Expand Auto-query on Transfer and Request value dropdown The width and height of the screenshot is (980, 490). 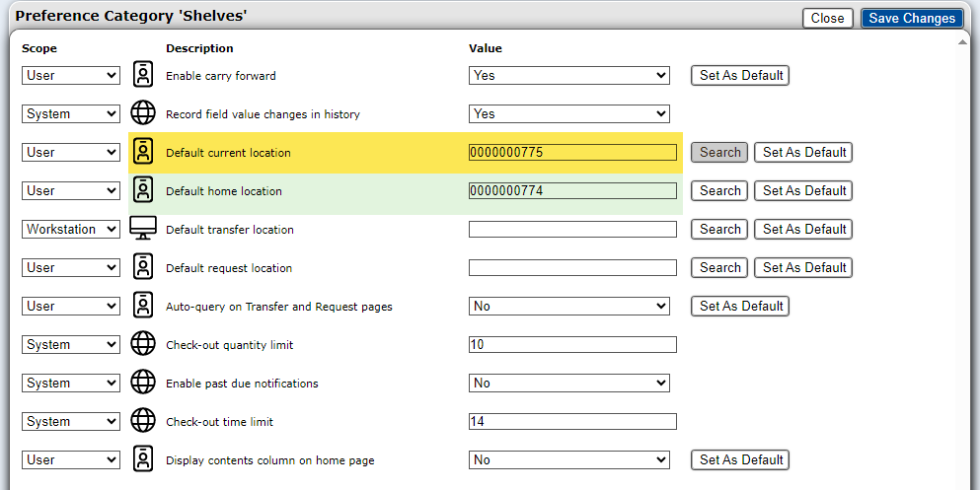click(569, 306)
